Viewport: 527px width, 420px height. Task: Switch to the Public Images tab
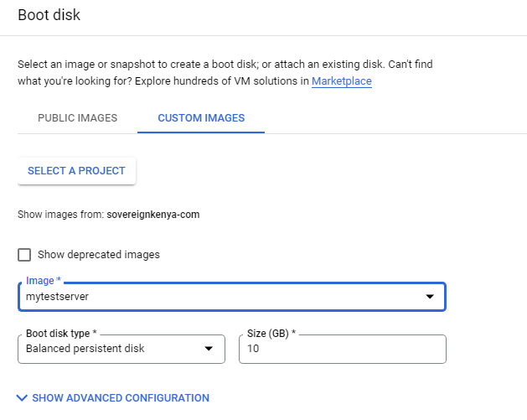tap(78, 118)
